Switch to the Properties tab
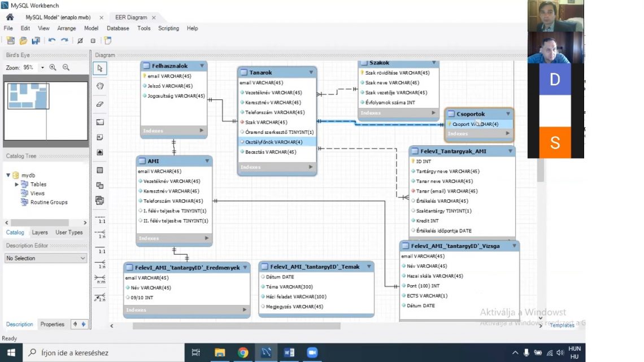 [52, 324]
